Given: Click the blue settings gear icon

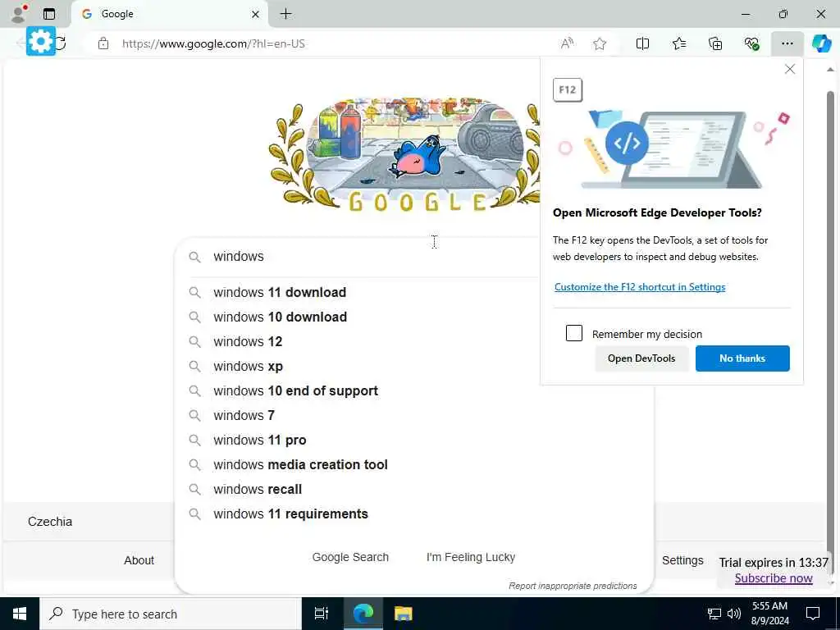Looking at the screenshot, I should coord(41,41).
